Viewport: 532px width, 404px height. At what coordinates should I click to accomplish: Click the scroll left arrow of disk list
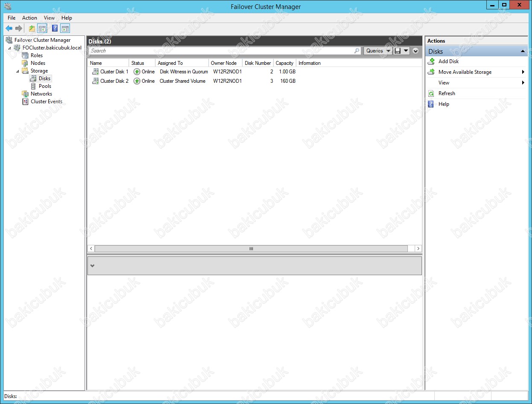[91, 249]
